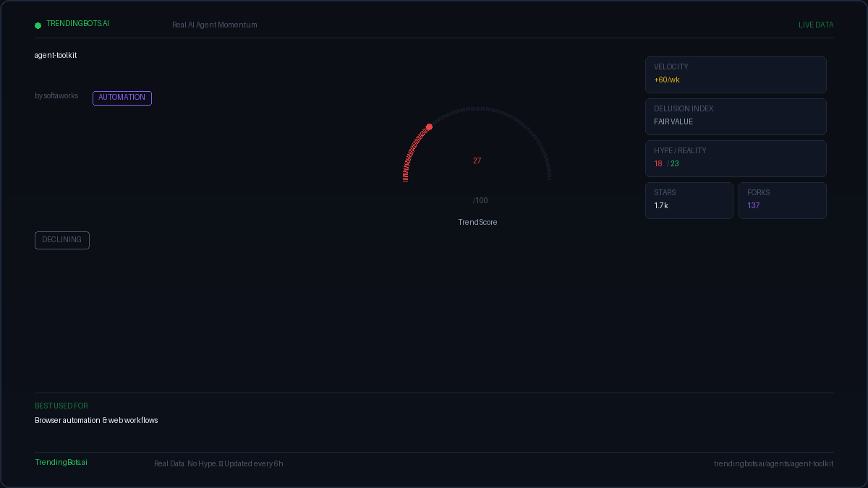Viewport: 868px width, 488px height.
Task: Click the by softaworks author text
Action: click(x=56, y=96)
